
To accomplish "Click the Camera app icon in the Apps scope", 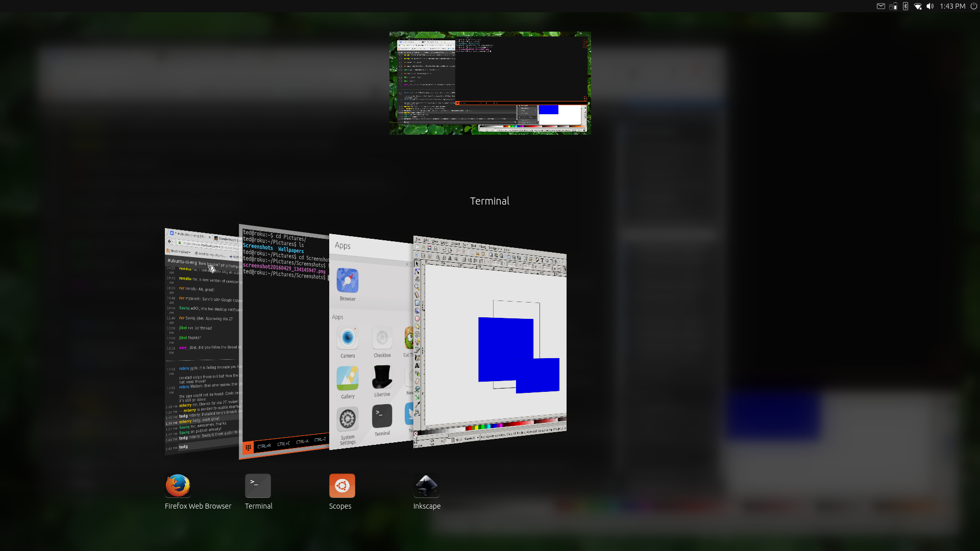I will coord(348,338).
